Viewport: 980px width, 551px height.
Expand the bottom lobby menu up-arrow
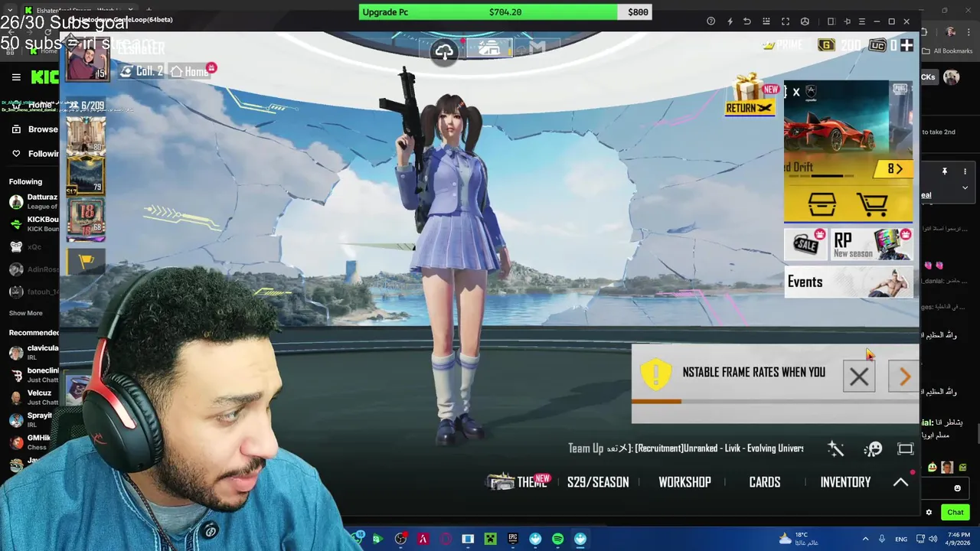coord(900,482)
